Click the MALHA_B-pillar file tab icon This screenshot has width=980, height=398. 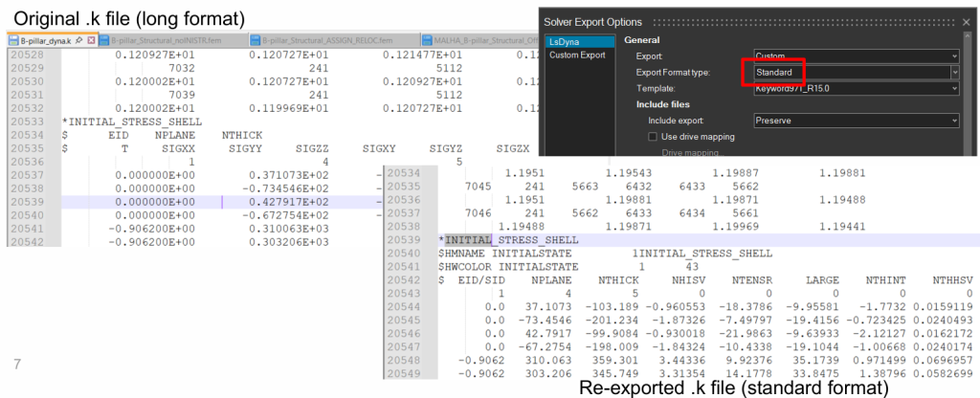coord(427,40)
